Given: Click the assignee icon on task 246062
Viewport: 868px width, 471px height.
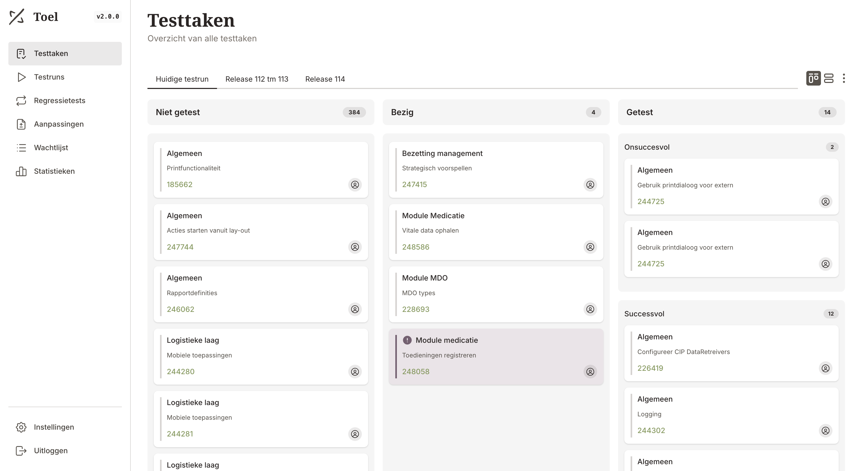Looking at the screenshot, I should 355,310.
